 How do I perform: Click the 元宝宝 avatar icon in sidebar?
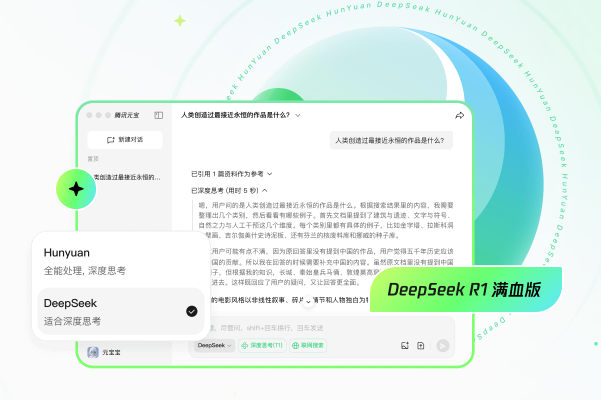pyautogui.click(x=92, y=351)
